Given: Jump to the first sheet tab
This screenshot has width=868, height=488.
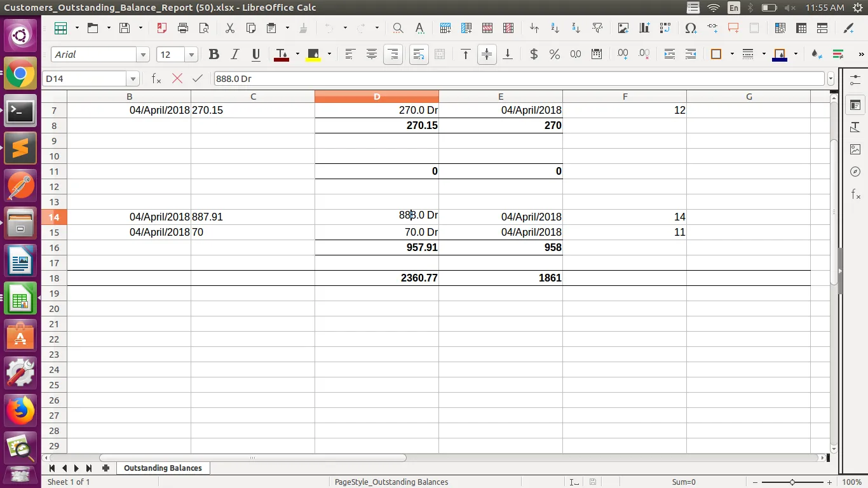Looking at the screenshot, I should tap(52, 468).
